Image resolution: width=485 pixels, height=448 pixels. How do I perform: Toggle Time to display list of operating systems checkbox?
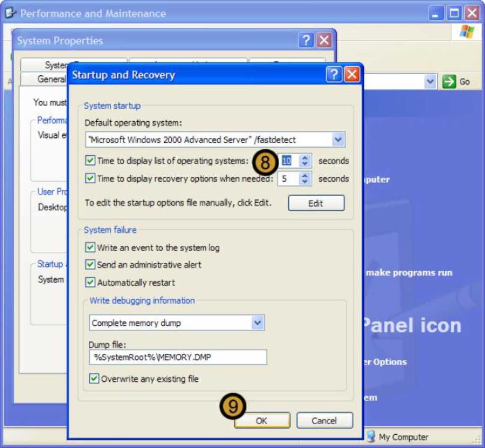90,161
